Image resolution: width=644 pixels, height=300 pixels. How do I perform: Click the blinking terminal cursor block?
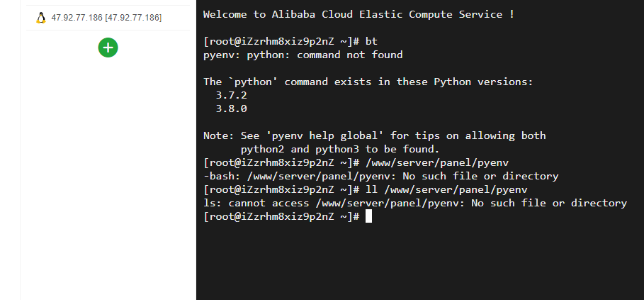[368, 216]
